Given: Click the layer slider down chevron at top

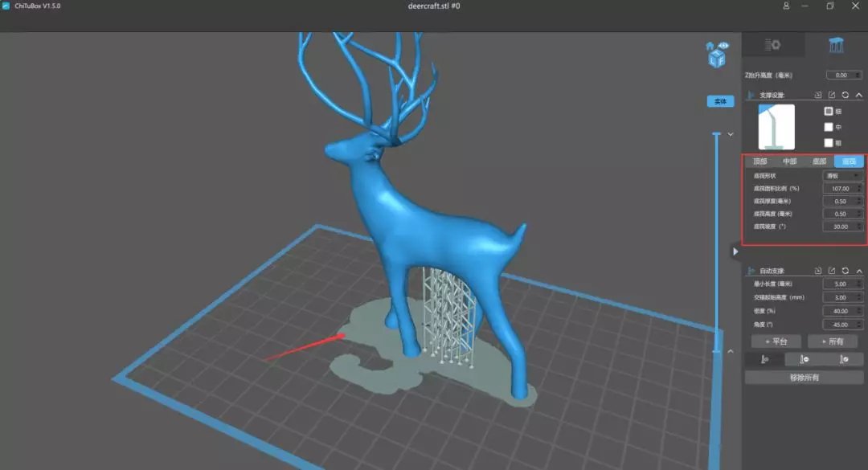Looking at the screenshot, I should [x=731, y=134].
